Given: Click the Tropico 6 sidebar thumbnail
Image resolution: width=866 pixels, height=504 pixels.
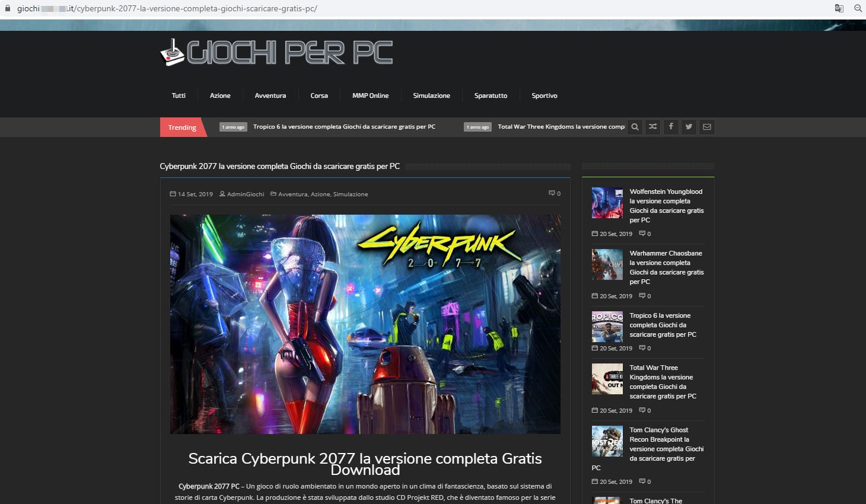Looking at the screenshot, I should point(607,327).
